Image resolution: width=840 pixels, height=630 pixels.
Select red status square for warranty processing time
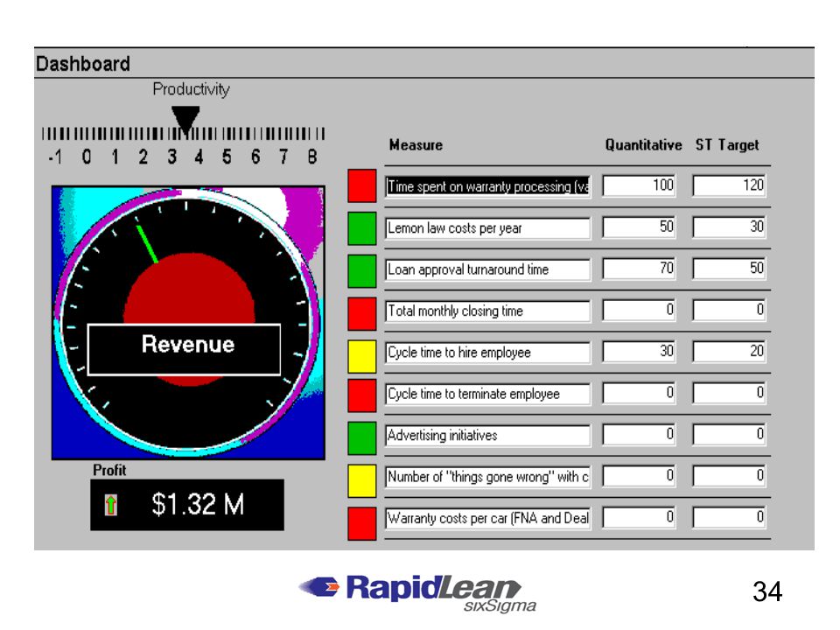(x=361, y=185)
